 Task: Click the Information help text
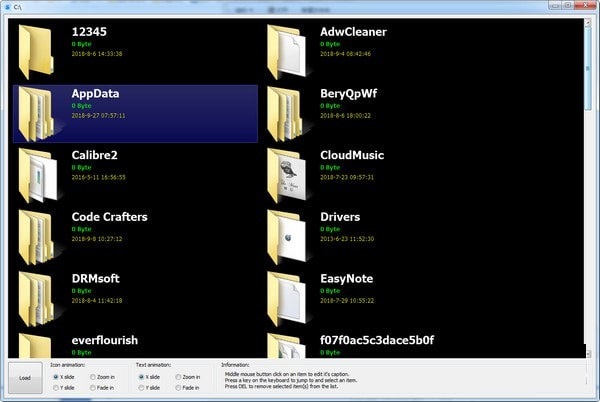pos(291,380)
